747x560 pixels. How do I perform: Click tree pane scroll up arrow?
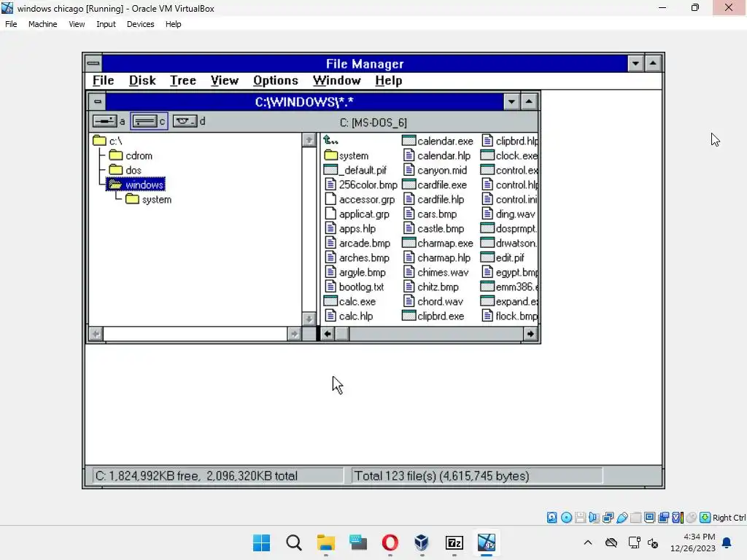pos(309,140)
